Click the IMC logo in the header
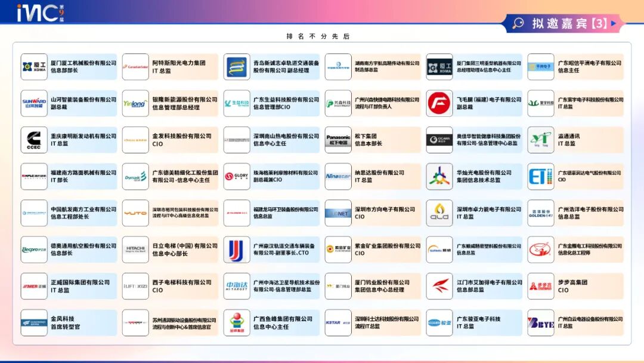Viewport: 644px width, 363px height. [x=41, y=13]
